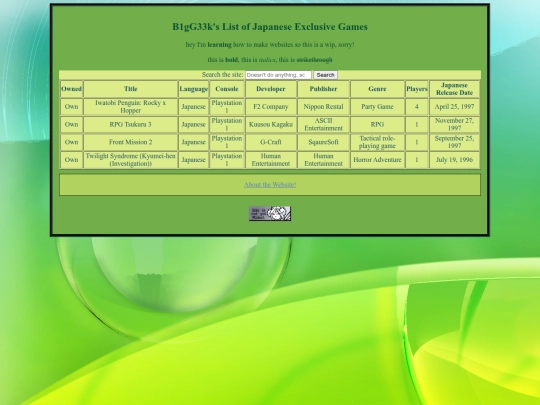Image resolution: width=540 pixels, height=405 pixels.
Task: Select the Language column header
Action: (194, 89)
